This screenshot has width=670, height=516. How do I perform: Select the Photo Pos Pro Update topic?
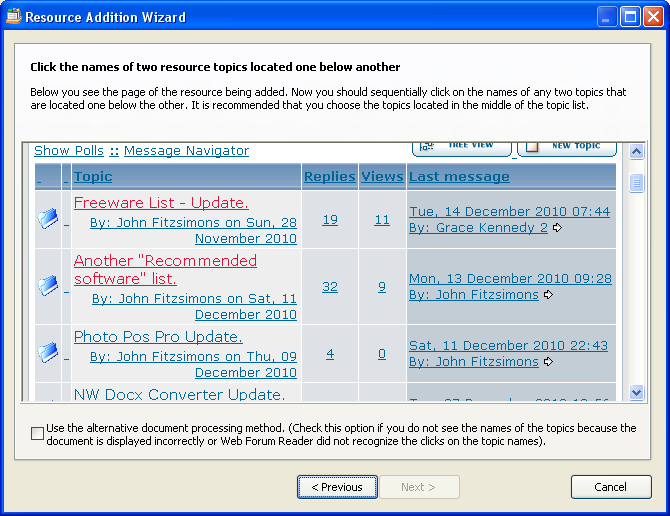coord(158,337)
